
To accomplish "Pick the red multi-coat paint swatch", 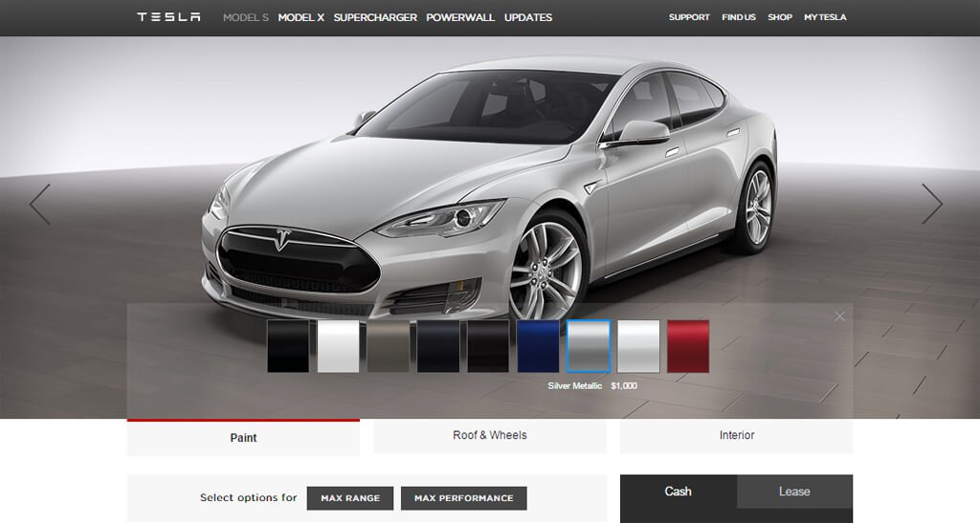I will (x=688, y=346).
